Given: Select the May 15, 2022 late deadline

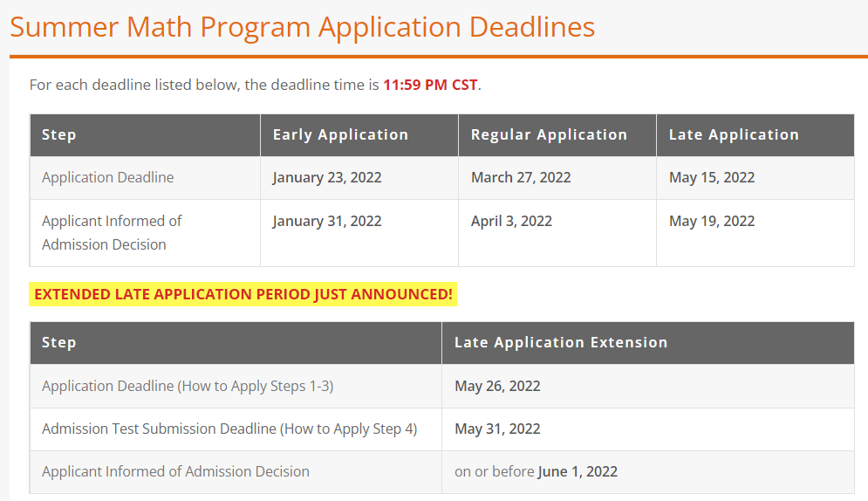Looking at the screenshot, I should pos(712,178).
